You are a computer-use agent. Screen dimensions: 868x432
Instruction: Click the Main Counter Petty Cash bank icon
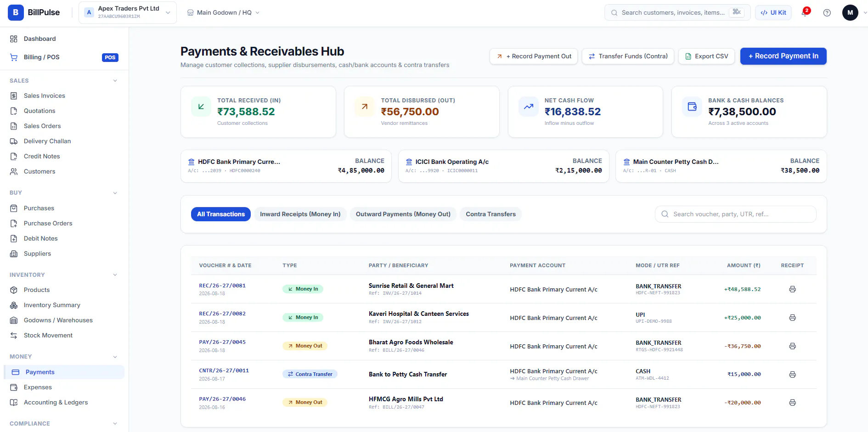[x=626, y=162]
